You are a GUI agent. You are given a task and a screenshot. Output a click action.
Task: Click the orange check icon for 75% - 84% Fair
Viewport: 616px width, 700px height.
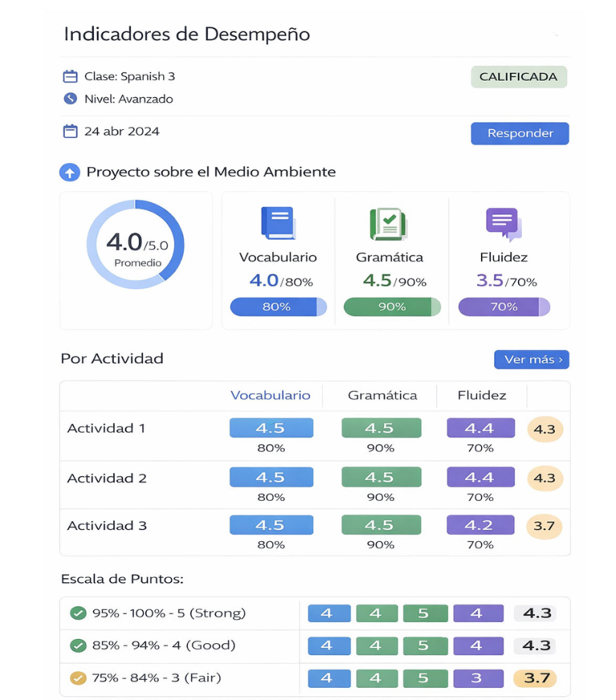point(78,678)
